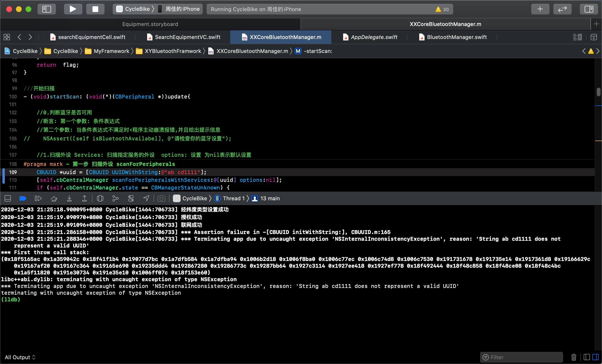This screenshot has width=602, height=364.
Task: Click the Step Into debug icon
Action: 69,198
